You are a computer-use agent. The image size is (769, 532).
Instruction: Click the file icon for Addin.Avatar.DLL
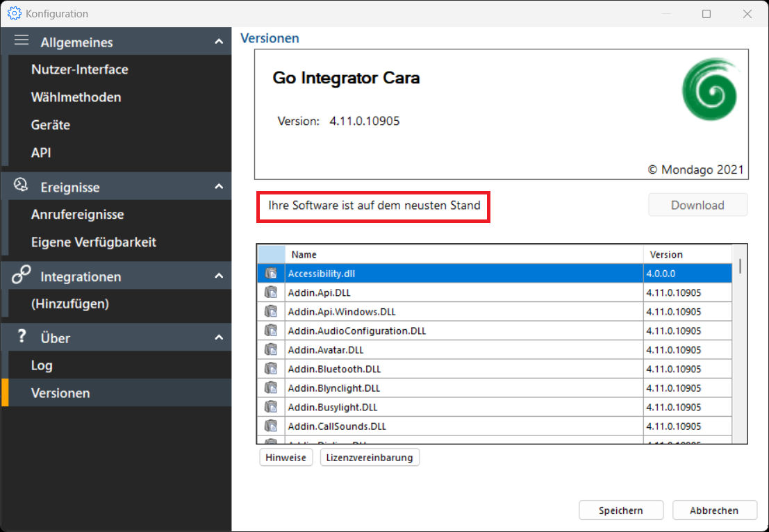271,350
